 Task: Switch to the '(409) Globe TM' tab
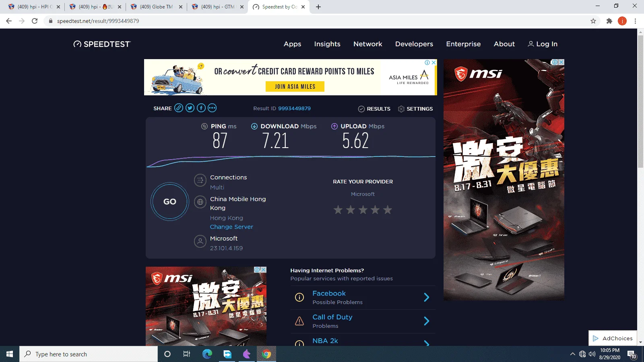tap(156, 7)
